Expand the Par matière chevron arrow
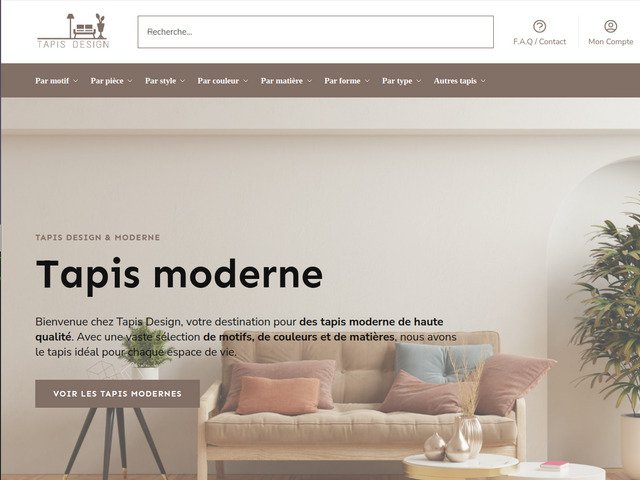 click(x=309, y=81)
